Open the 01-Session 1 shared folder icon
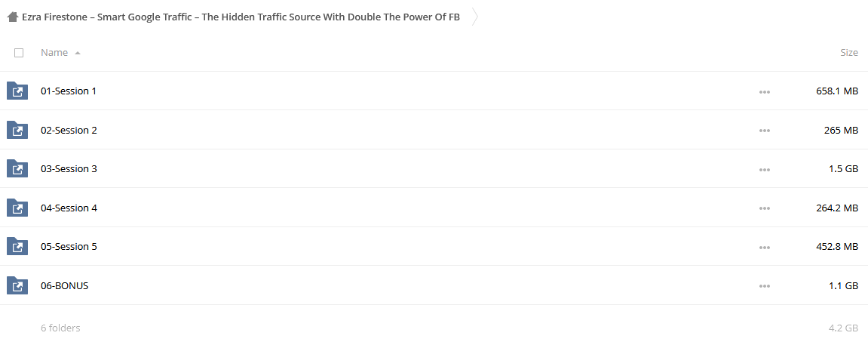 coord(17,91)
